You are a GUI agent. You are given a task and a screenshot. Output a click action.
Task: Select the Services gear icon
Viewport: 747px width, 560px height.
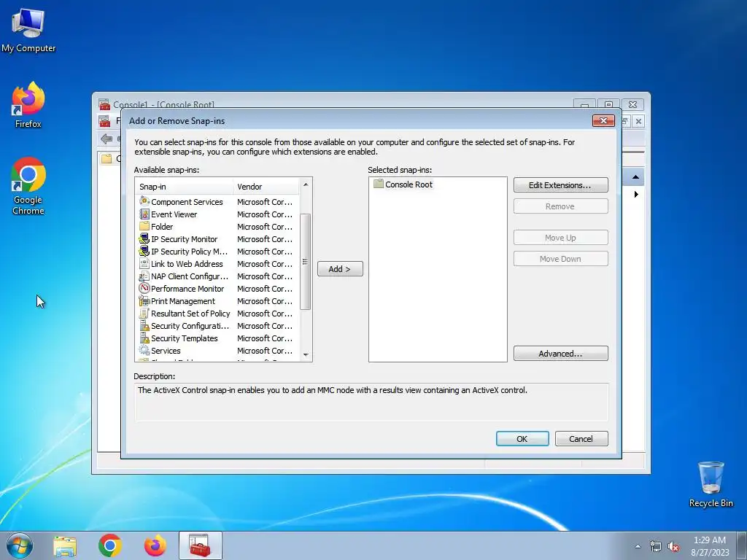(x=144, y=351)
